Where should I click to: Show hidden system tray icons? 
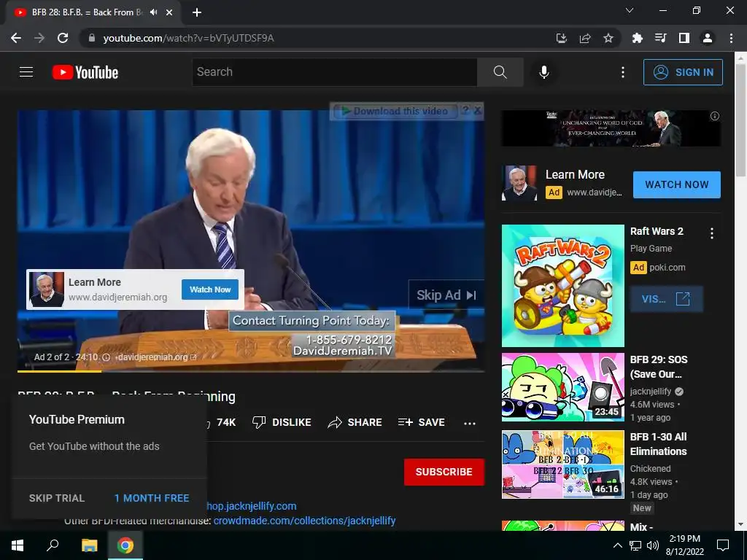pos(617,545)
